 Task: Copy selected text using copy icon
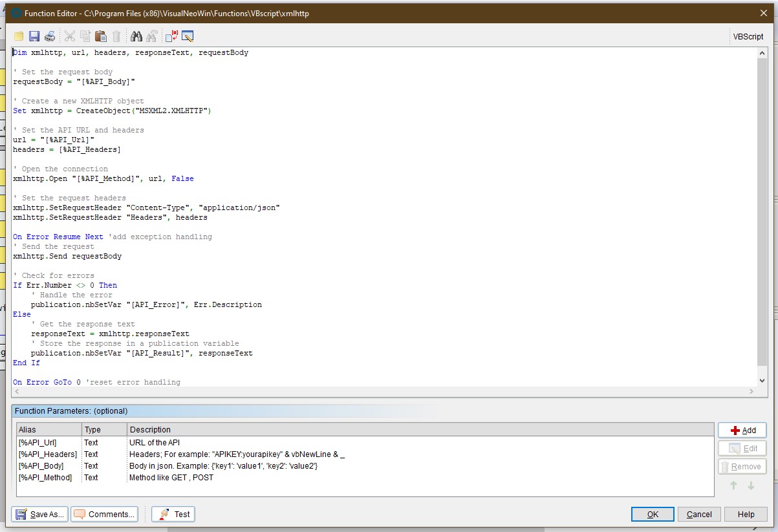(85, 36)
